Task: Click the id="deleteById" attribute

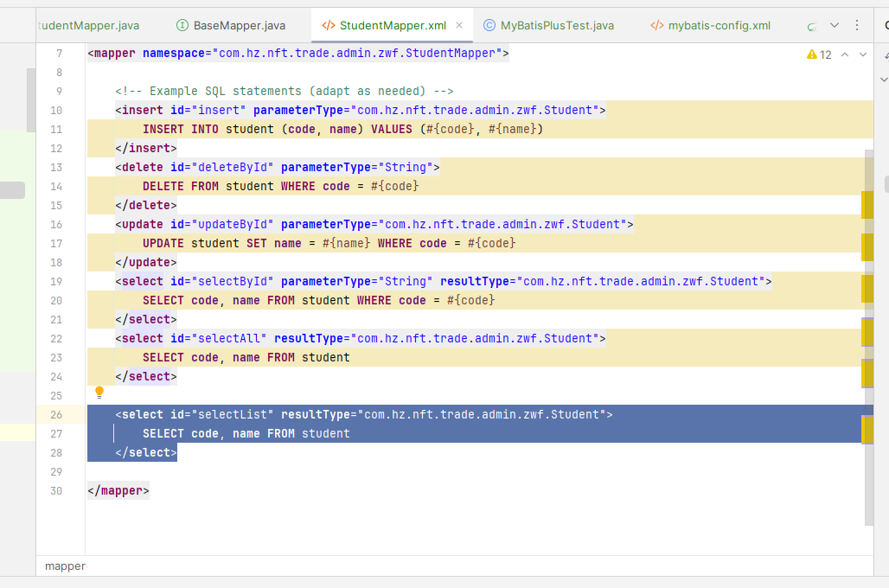Action: click(221, 167)
